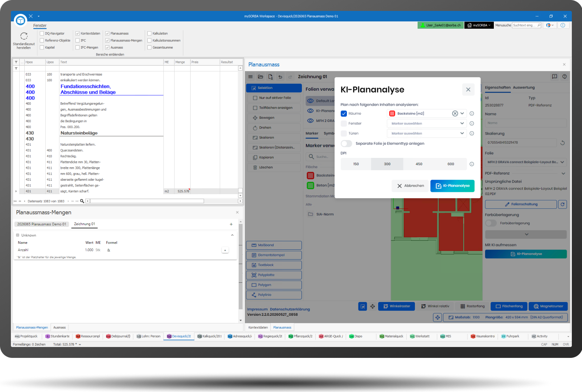This screenshot has height=392, width=582.
Task: Enable the DQ-Navigator checkbox
Action: pyautogui.click(x=42, y=33)
